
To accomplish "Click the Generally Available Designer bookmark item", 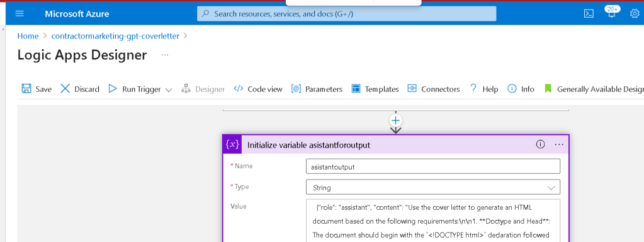I will [x=594, y=89].
